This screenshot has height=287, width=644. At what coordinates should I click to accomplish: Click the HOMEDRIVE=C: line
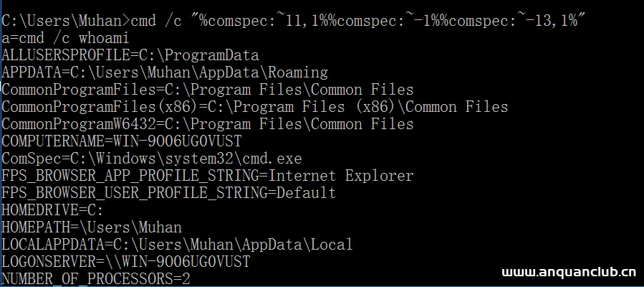point(53,210)
